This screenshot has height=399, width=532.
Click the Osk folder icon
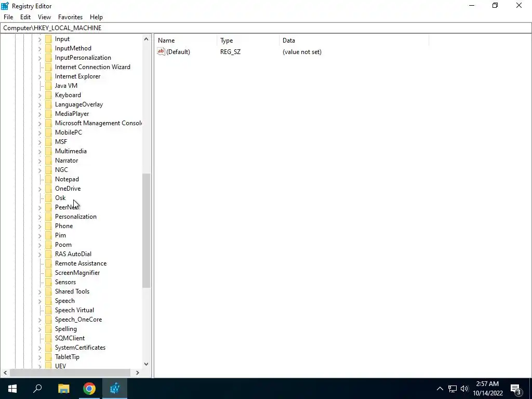tap(48, 198)
